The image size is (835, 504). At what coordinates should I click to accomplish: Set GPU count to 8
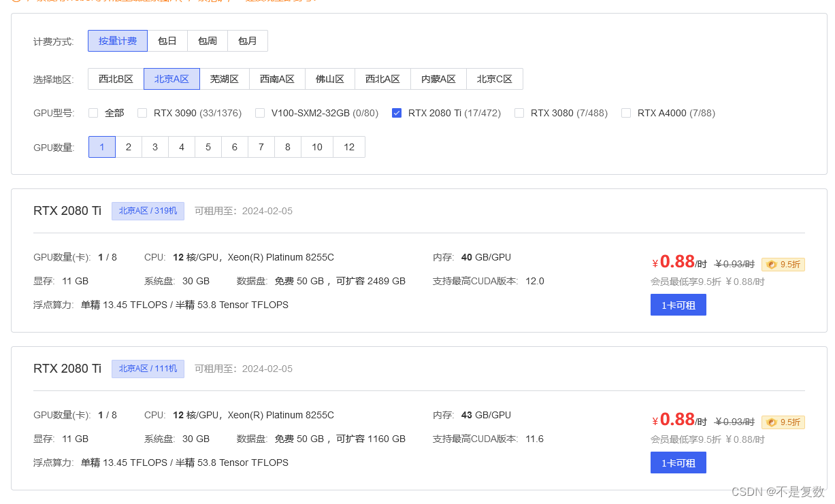[288, 147]
